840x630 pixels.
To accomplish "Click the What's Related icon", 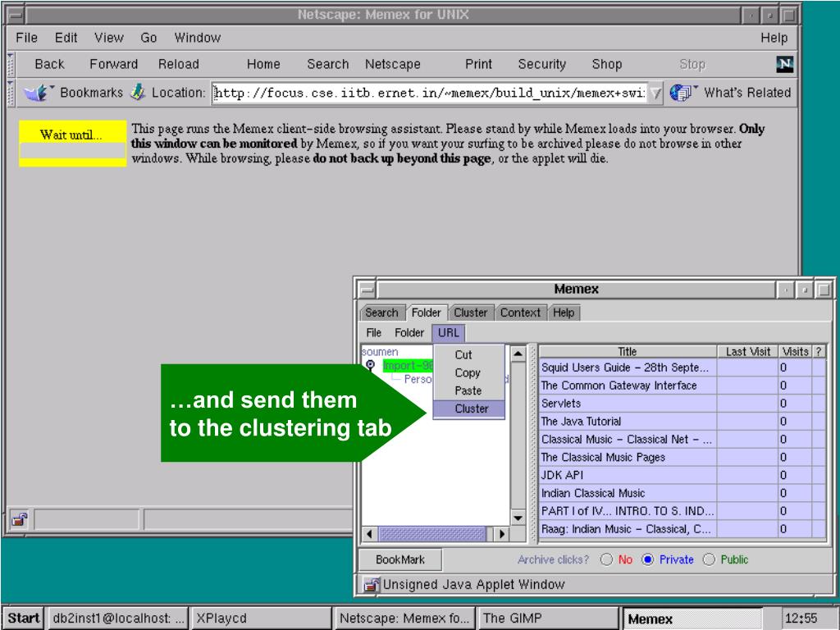I will coord(682,93).
